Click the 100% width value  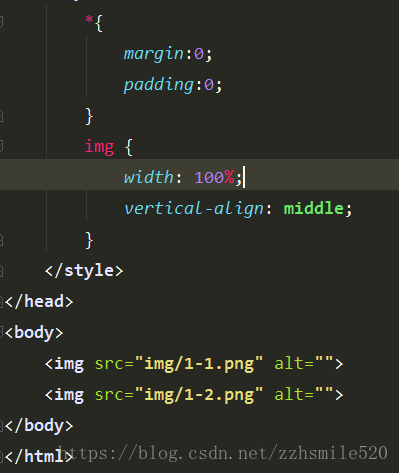click(x=214, y=177)
